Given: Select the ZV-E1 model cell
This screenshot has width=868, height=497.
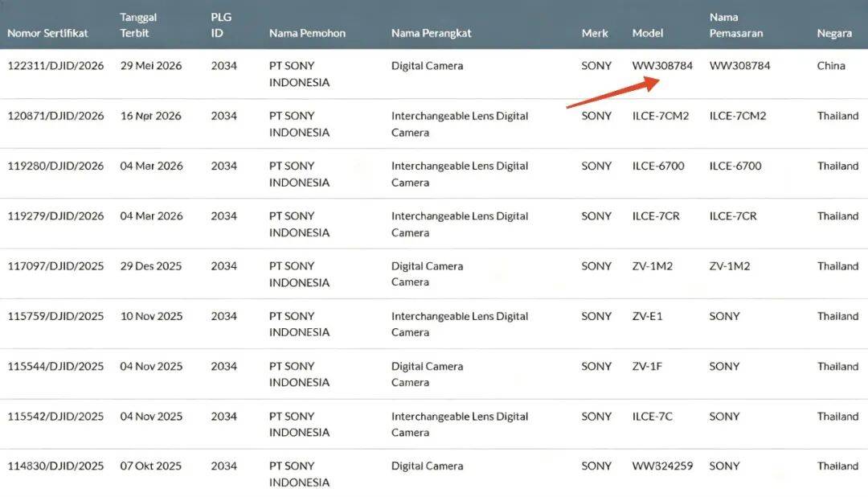Looking at the screenshot, I should (647, 316).
